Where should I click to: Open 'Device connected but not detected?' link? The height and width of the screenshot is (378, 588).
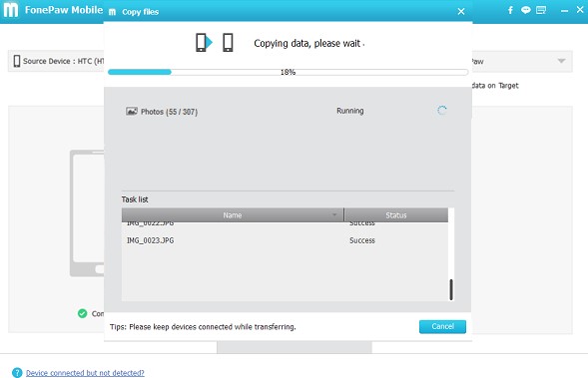point(85,373)
